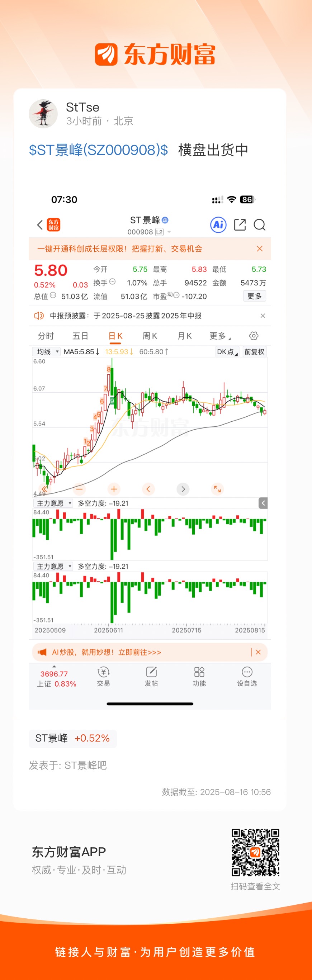Tap the 东方财富 top logo
312x980 pixels.
[155, 55]
